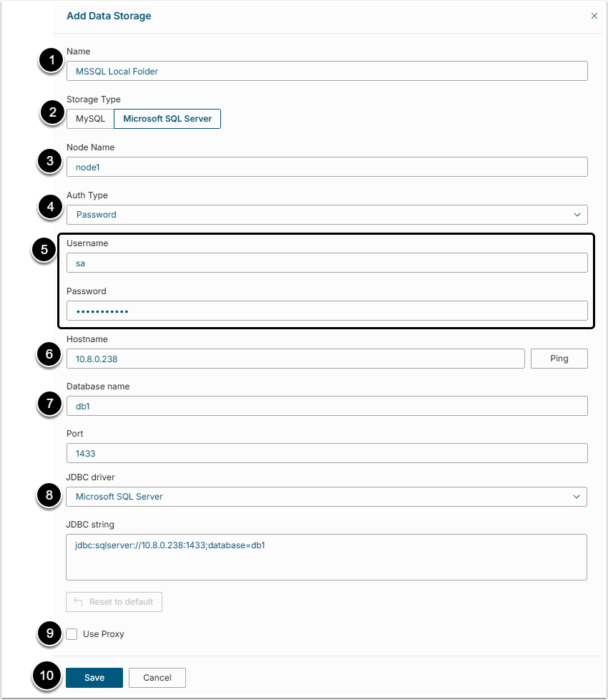Select MySQL storage type
The image size is (608, 700).
90,119
